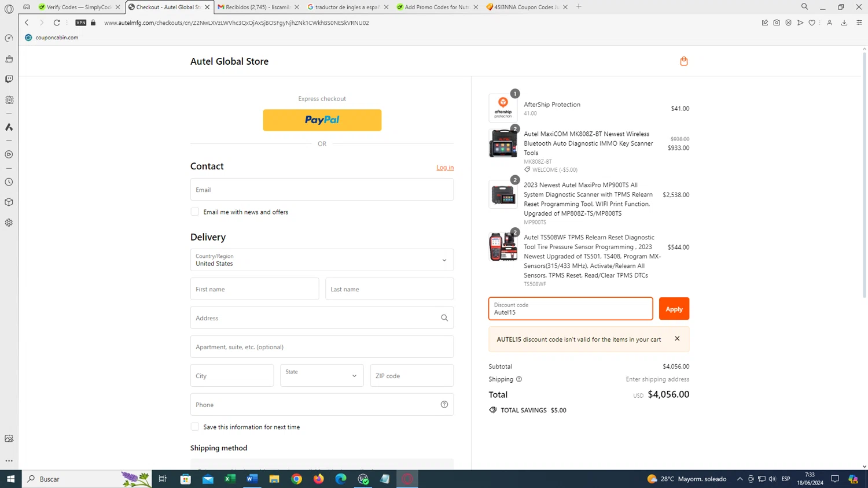Expand the State dropdown
This screenshot has height=488, width=868.
322,375
